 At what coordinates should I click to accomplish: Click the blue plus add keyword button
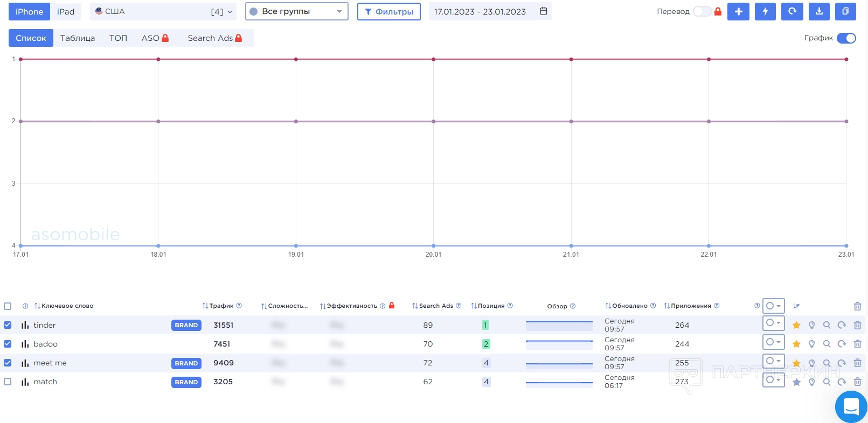click(738, 11)
